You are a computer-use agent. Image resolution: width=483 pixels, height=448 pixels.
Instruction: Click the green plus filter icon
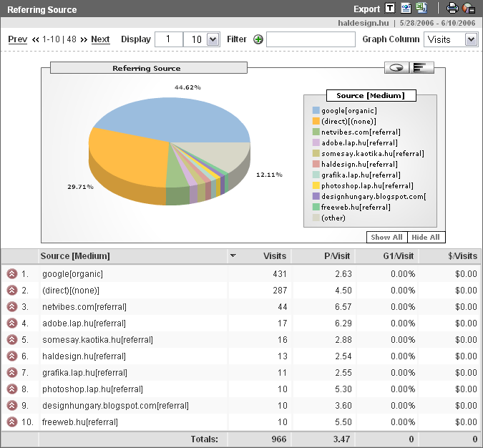pyautogui.click(x=258, y=39)
